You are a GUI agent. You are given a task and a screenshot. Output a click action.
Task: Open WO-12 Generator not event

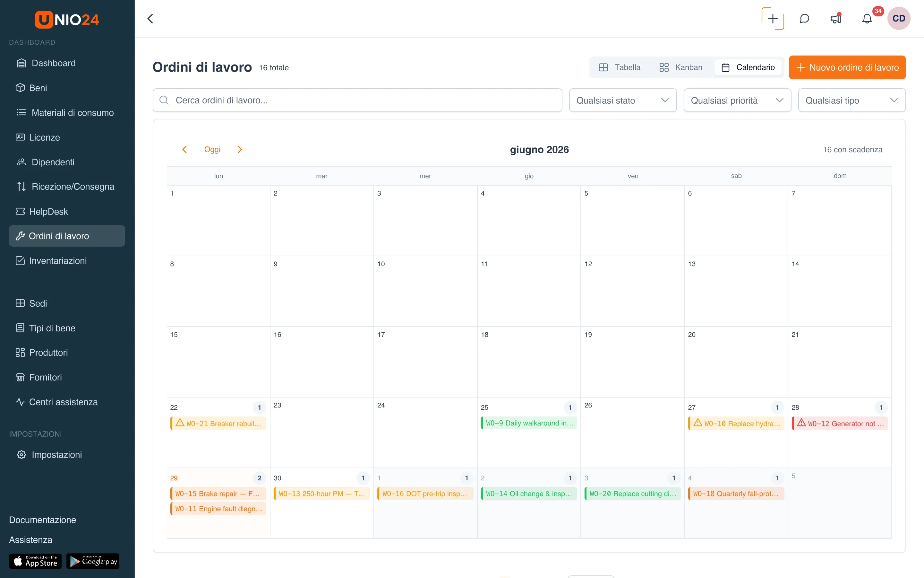pos(840,423)
